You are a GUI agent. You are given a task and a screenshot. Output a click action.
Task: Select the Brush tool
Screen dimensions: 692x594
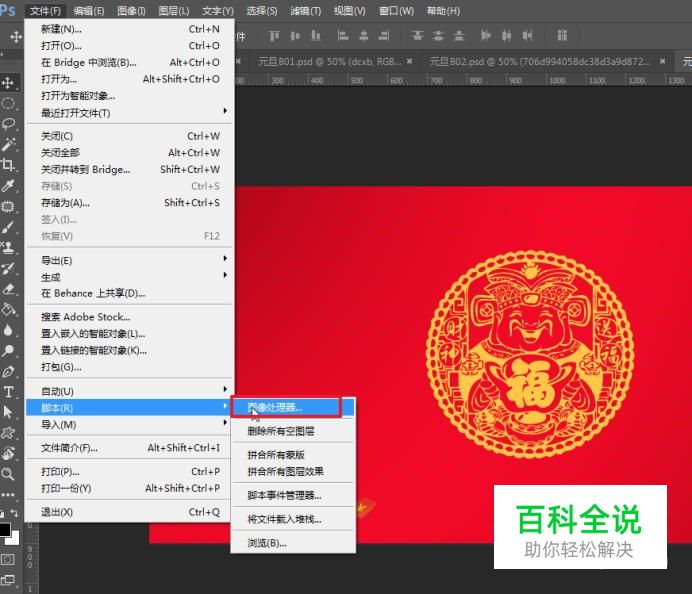8,227
